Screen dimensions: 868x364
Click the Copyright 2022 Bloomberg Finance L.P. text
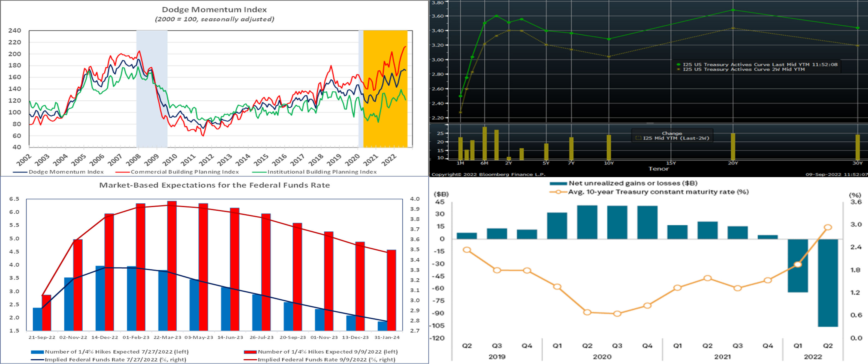coord(488,174)
